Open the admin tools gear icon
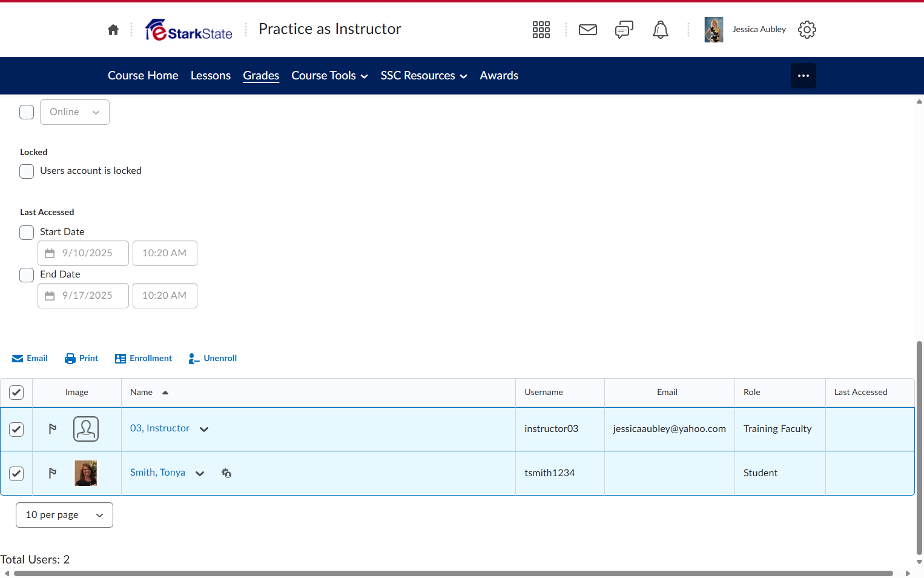Screen dimensions: 924x578 (807, 30)
